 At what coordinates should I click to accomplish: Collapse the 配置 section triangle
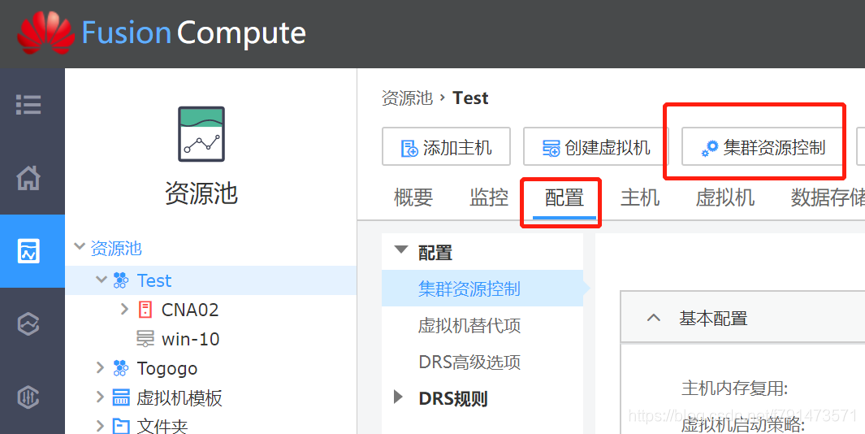tap(401, 250)
